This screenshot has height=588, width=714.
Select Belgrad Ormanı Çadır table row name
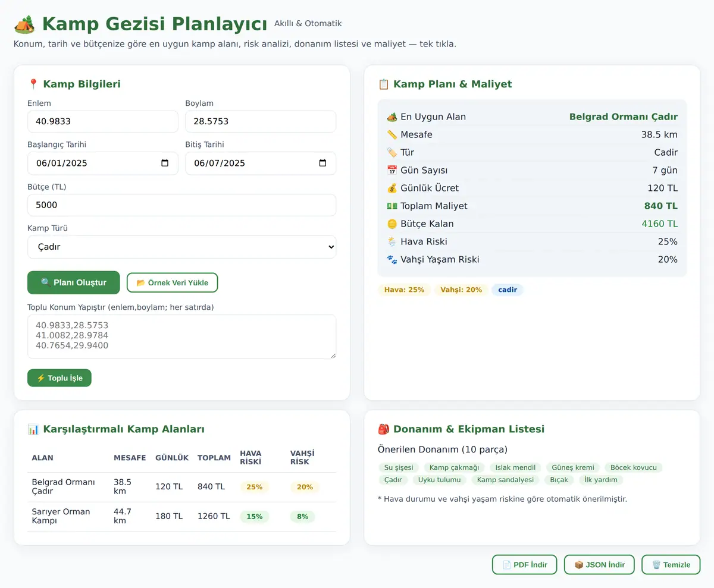[x=63, y=487]
